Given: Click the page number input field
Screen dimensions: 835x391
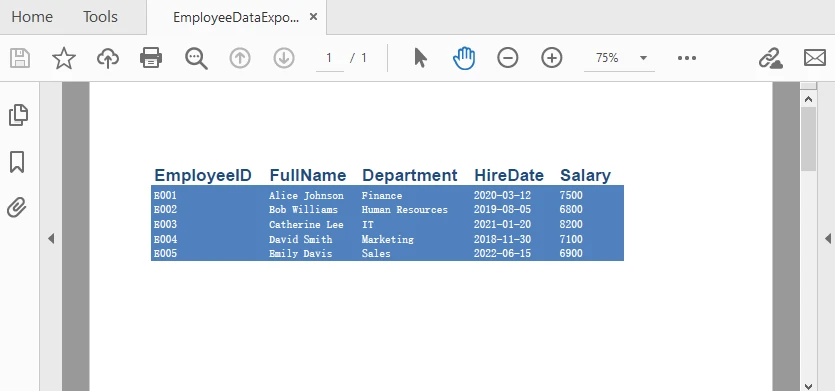Looking at the screenshot, I should pos(330,58).
